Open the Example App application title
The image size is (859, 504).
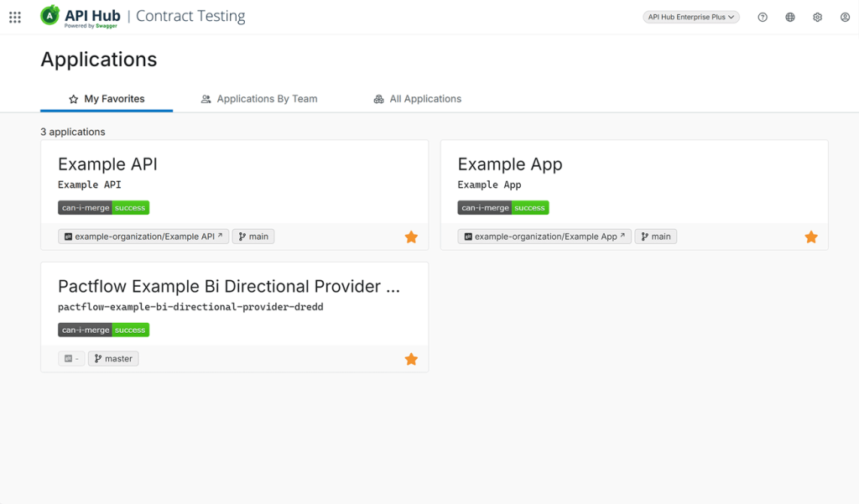510,164
